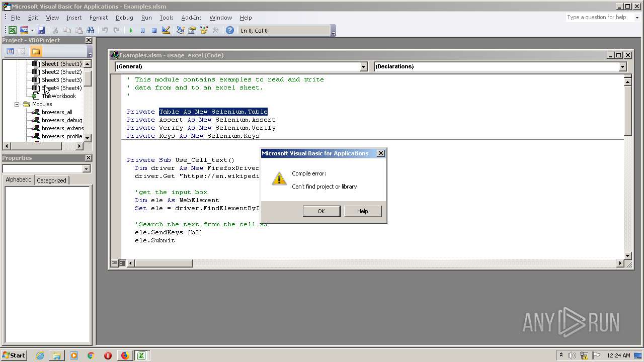The image size is (644, 362).
Task: Open the Insert object dropdown arrow
Action: coord(32,30)
